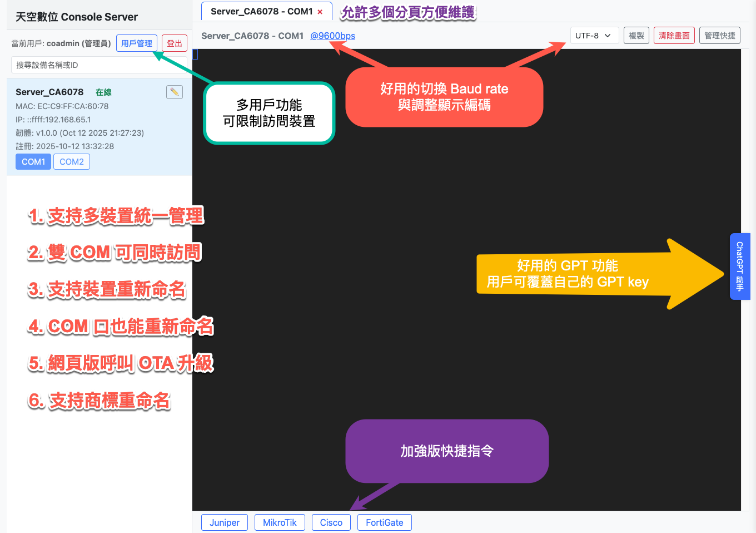Click the Juniper quick command shortcut
The width and height of the screenshot is (756, 533).
pos(224,522)
